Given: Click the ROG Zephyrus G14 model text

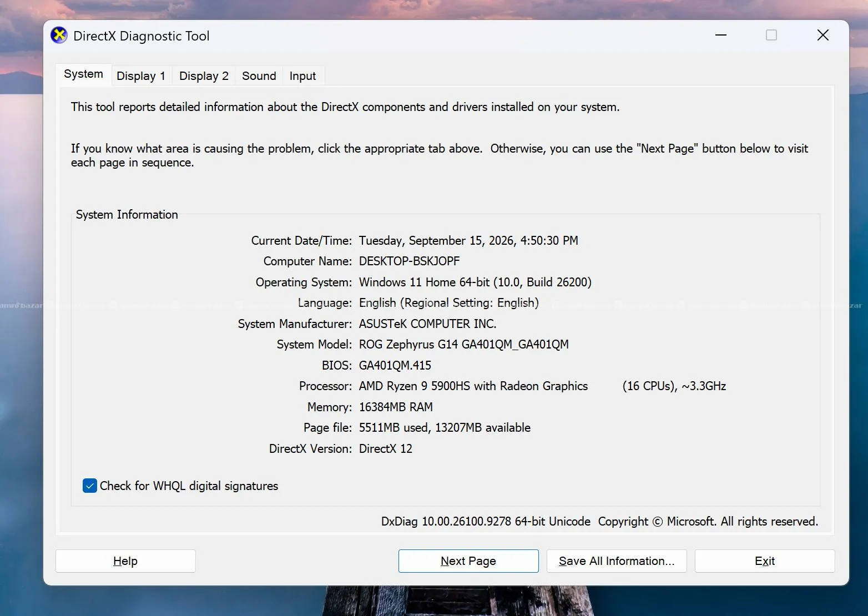Looking at the screenshot, I should [464, 345].
